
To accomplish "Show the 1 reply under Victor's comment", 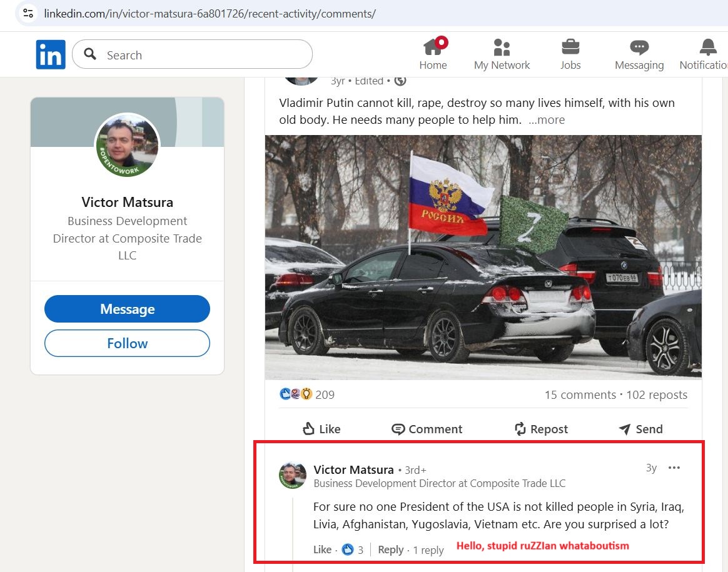I will (428, 549).
